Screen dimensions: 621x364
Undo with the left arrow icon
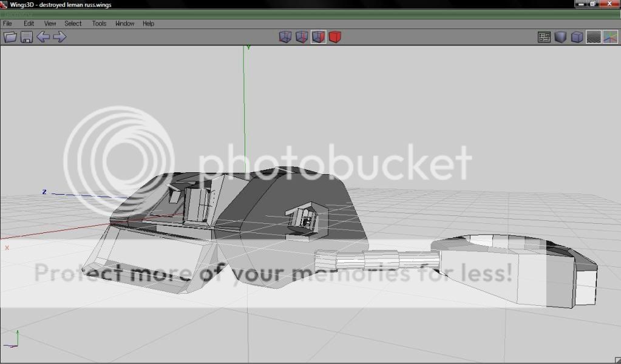[43, 37]
